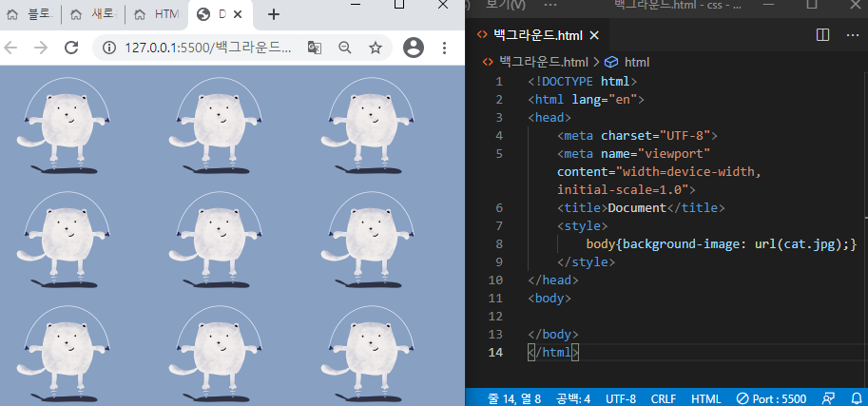Click the closing </html> tag

[x=553, y=352]
